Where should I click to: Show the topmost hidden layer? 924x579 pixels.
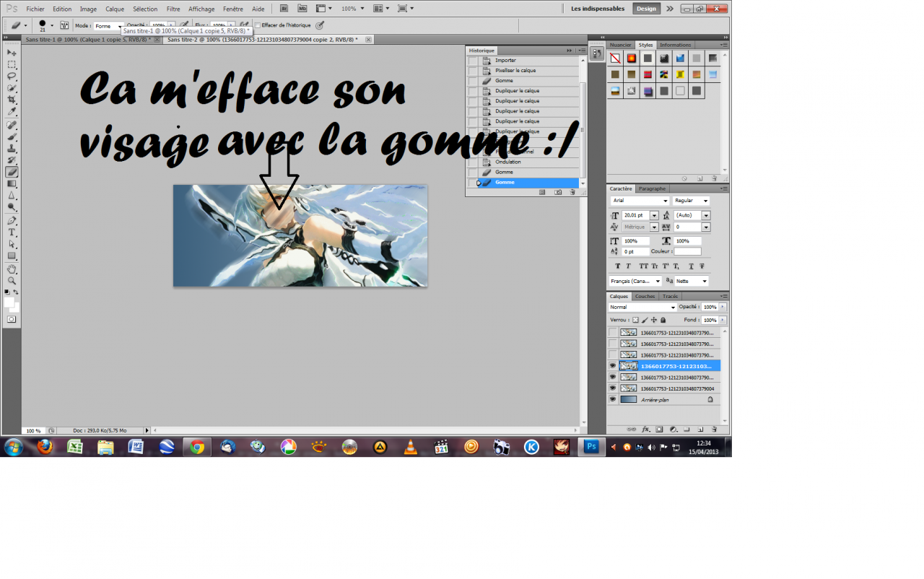pyautogui.click(x=613, y=333)
